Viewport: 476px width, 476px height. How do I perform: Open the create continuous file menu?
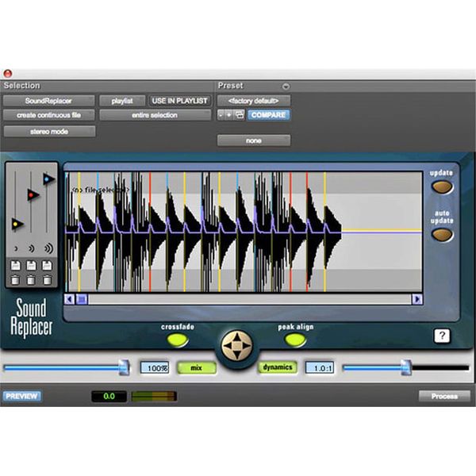(48, 115)
